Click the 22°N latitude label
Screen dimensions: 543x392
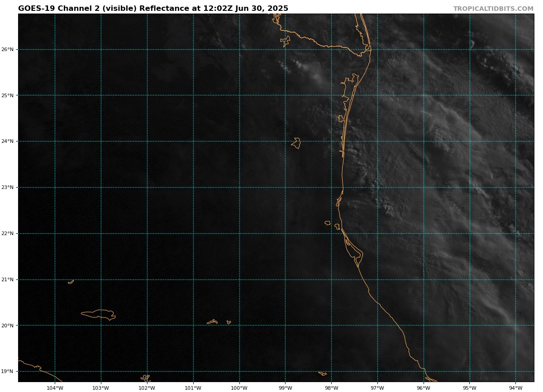click(8, 233)
